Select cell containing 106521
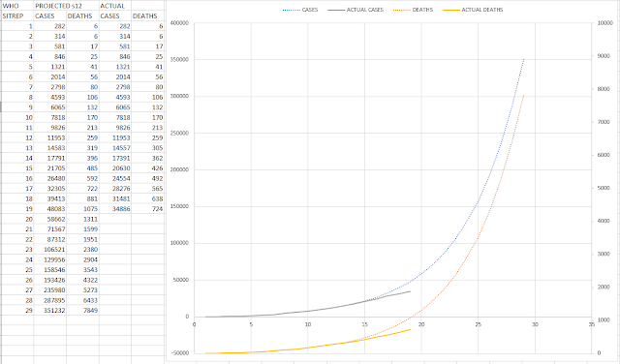Image resolution: width=620 pixels, height=364 pixels. pyautogui.click(x=50, y=250)
